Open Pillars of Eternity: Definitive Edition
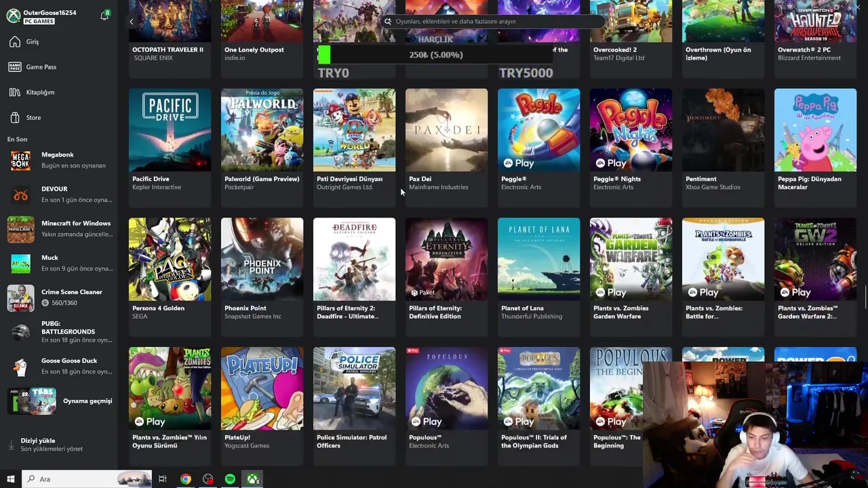Viewport: 868px width, 488px height. click(x=446, y=277)
